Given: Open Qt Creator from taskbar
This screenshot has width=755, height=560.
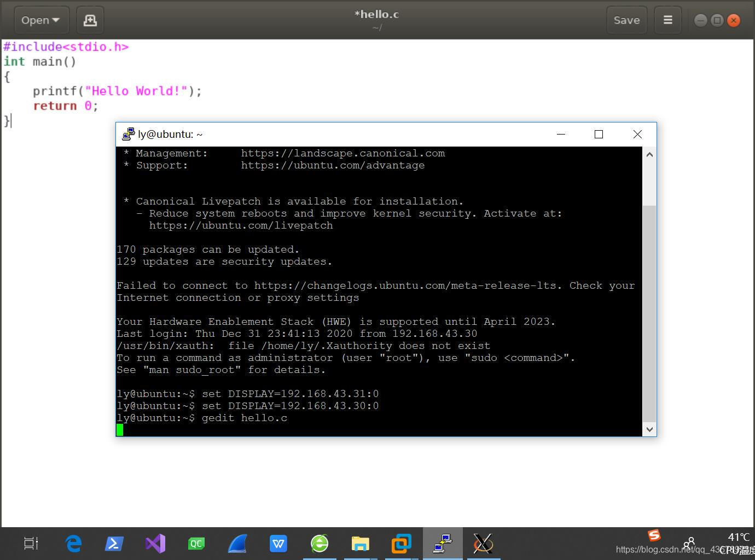Looking at the screenshot, I should (x=196, y=544).
